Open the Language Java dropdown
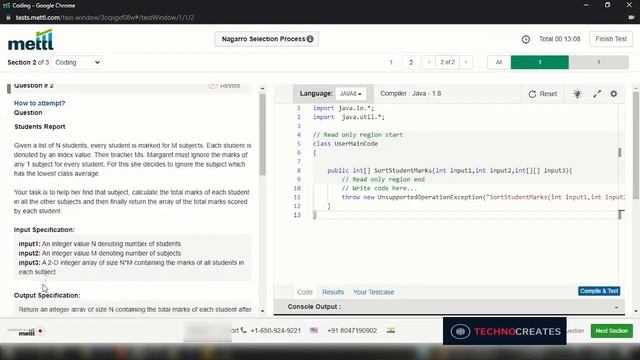The image size is (640, 360). point(351,94)
